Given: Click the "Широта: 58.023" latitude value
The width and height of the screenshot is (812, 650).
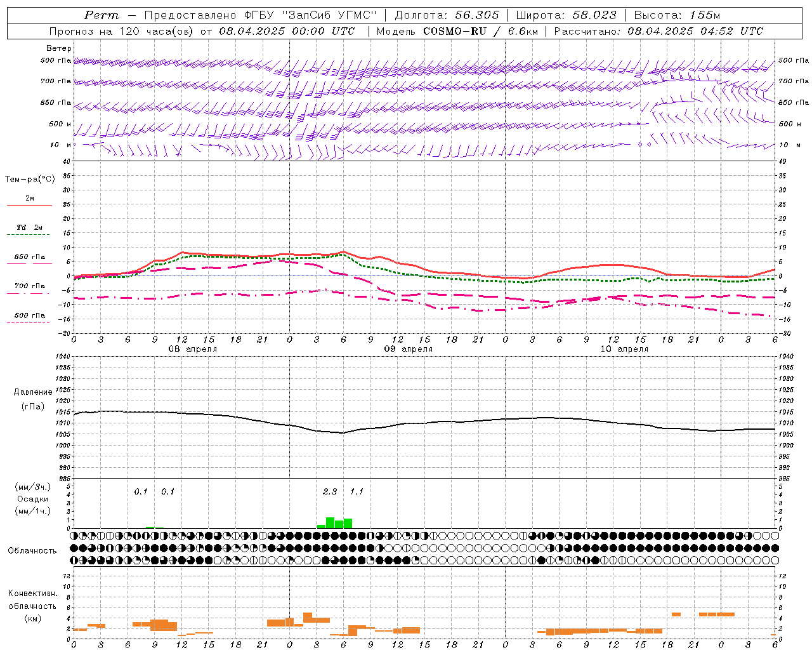Looking at the screenshot, I should pyautogui.click(x=566, y=15).
